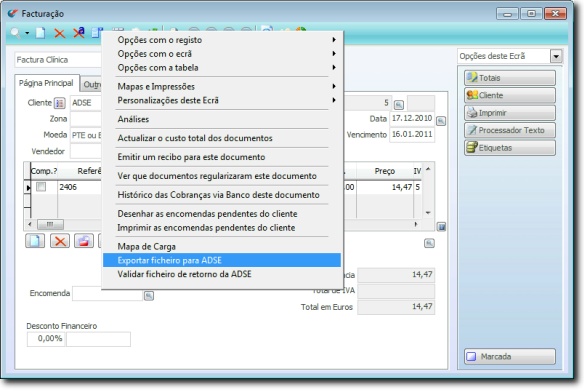Open the 'Opções deste Ecrã' dropdown arrow

(x=556, y=57)
